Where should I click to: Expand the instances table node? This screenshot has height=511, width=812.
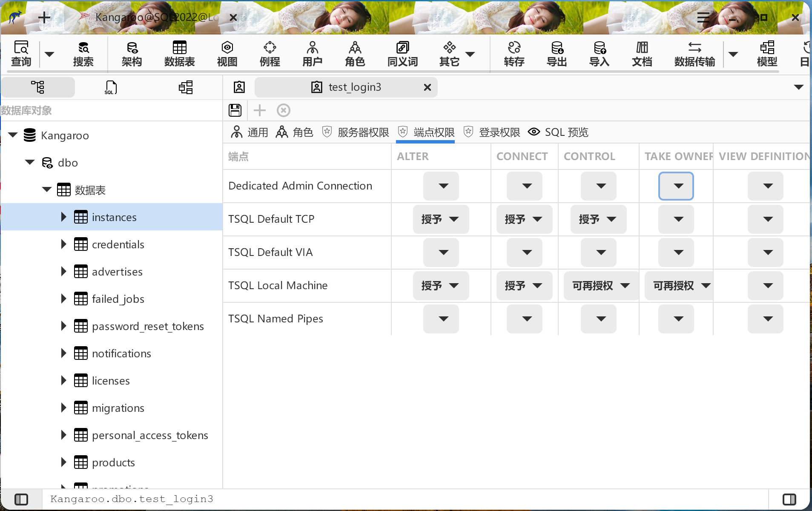point(63,217)
